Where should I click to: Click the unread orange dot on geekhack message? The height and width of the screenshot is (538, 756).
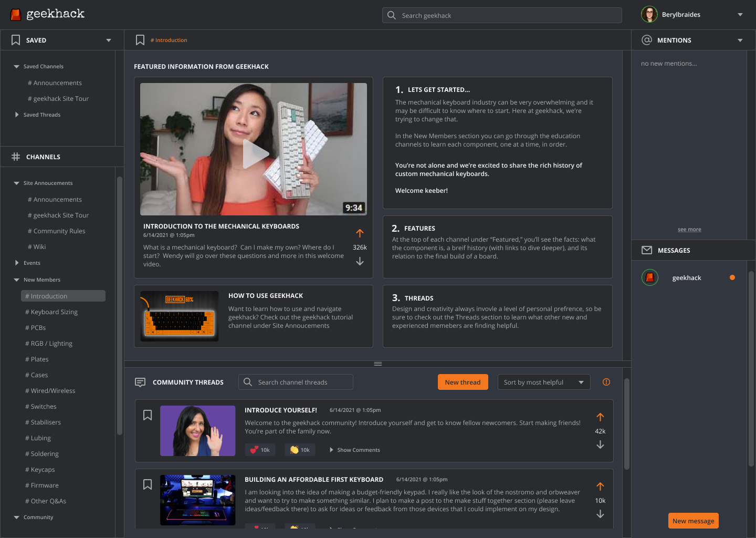[x=732, y=277]
